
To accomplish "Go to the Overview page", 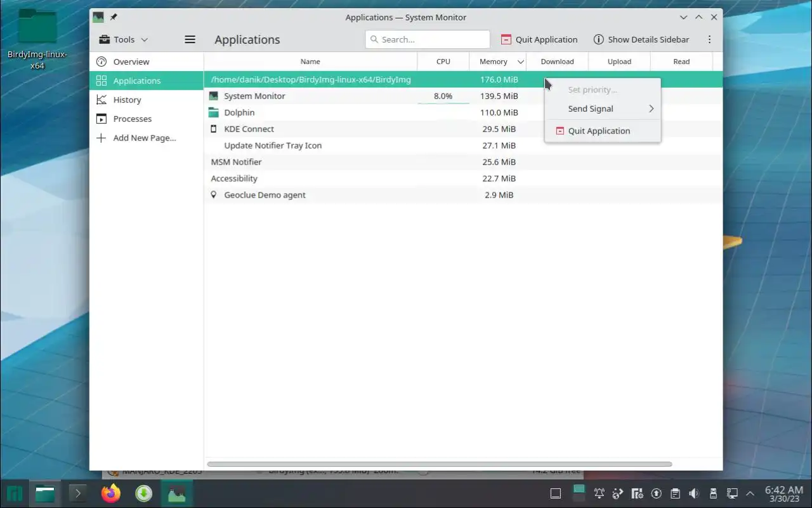I will pyautogui.click(x=147, y=62).
